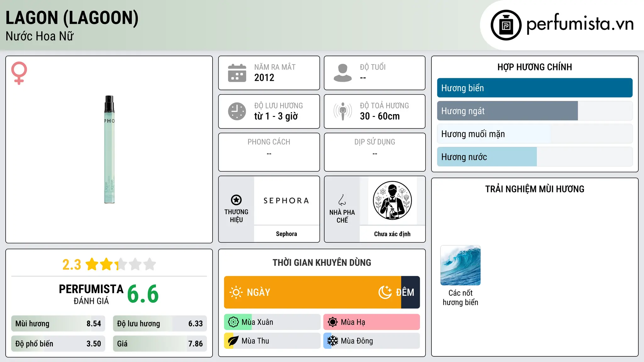This screenshot has width=644, height=362.
Task: Click the green 6.6 Perfumista score
Action: coord(143,294)
